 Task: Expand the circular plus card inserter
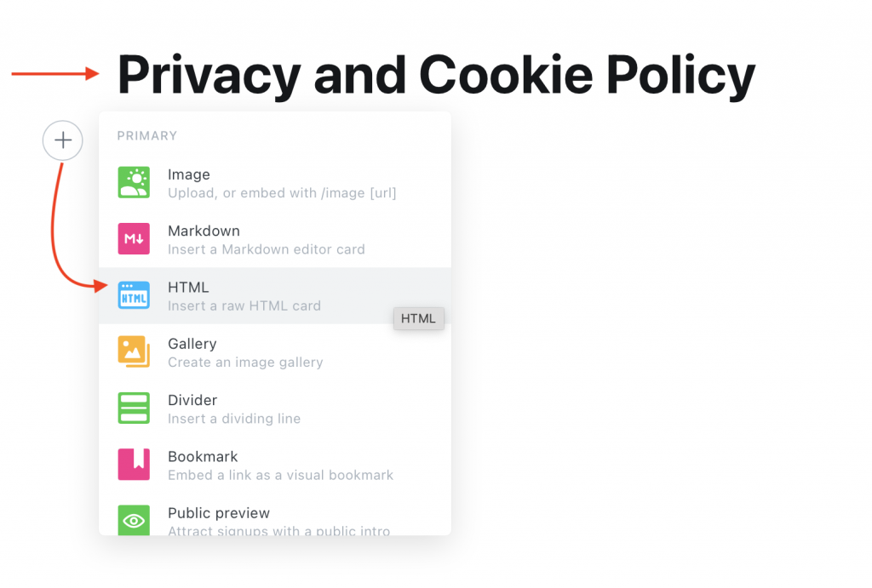62,140
